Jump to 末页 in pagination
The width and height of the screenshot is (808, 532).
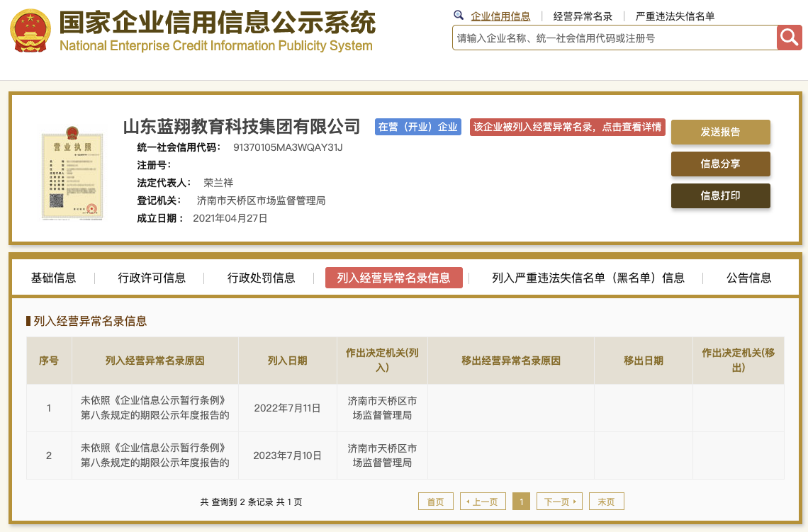[607, 502]
